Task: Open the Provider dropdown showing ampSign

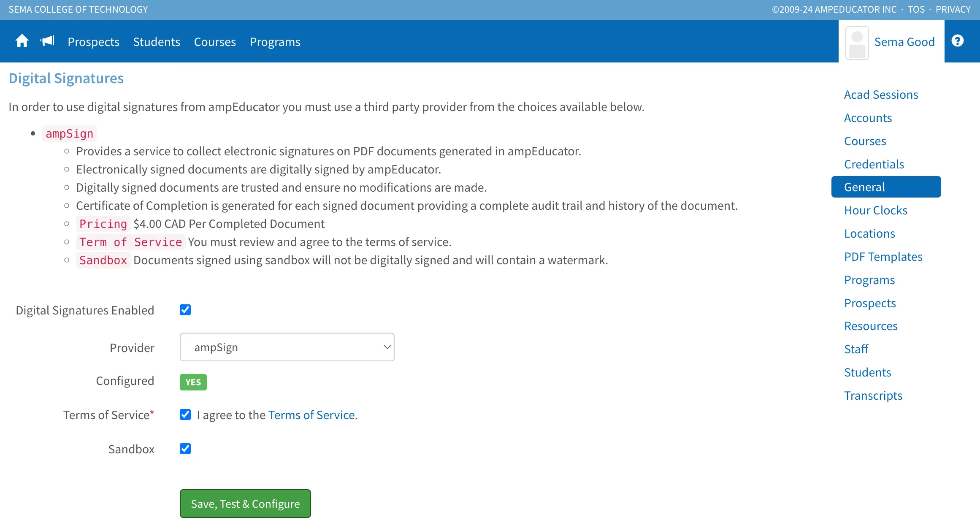Action: (287, 347)
